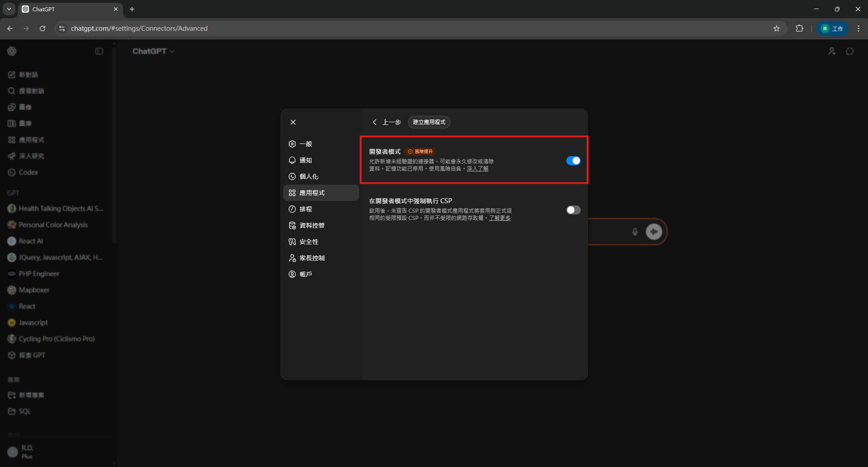Screen dimensions: 868x467
Task: Close the settings dialog with the X icon
Action: pos(293,122)
